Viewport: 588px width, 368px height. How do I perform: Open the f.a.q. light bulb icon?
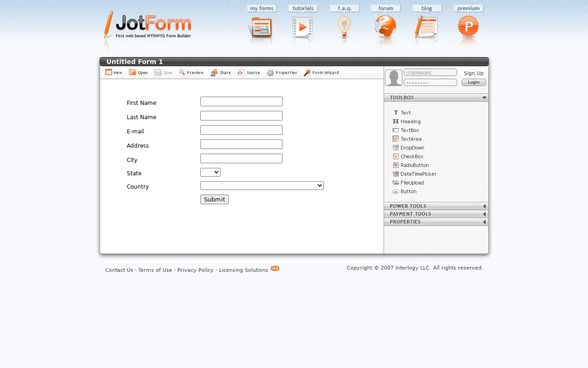pos(344,28)
